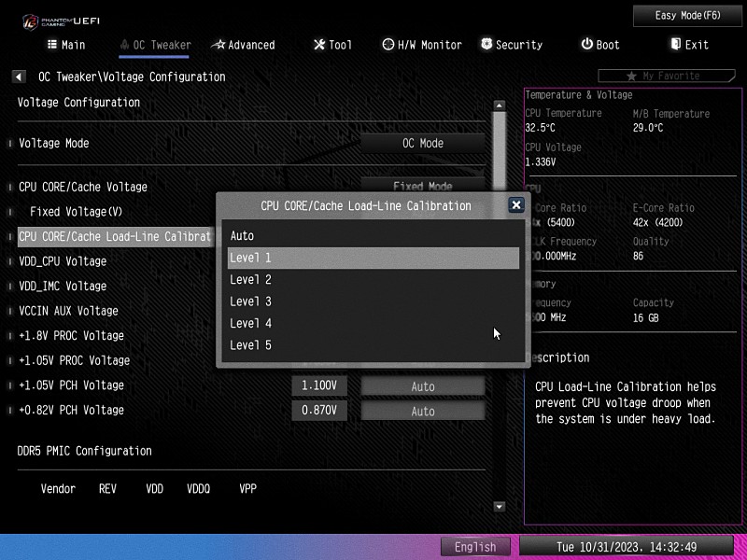
Task: Expand the +0.82V PCH Voltage Auto dropdown
Action: [x=423, y=412]
